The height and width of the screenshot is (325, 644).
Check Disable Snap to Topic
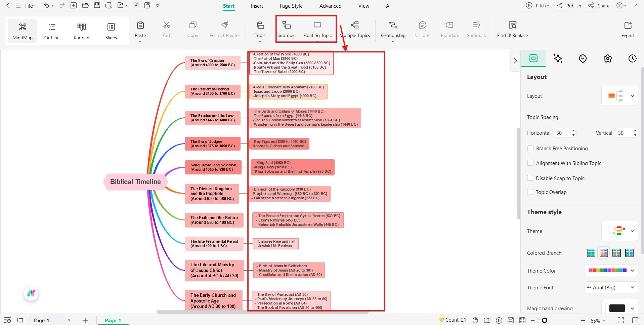coord(530,178)
